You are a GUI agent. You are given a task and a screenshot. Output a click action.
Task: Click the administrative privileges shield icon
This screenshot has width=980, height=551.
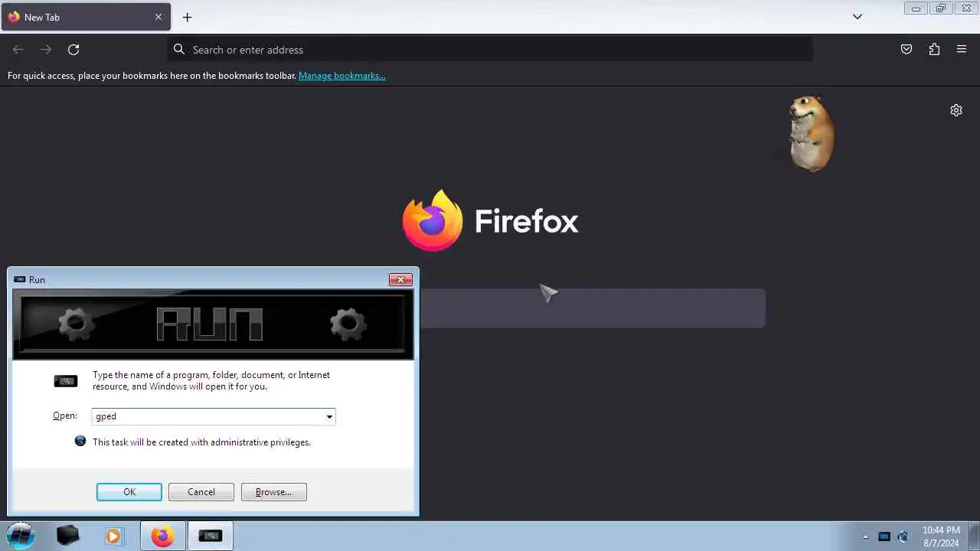[x=80, y=442]
